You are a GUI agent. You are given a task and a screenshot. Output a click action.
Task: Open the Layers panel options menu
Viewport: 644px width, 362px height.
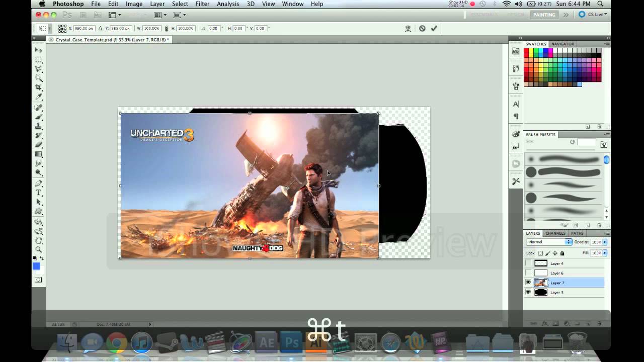pos(607,233)
